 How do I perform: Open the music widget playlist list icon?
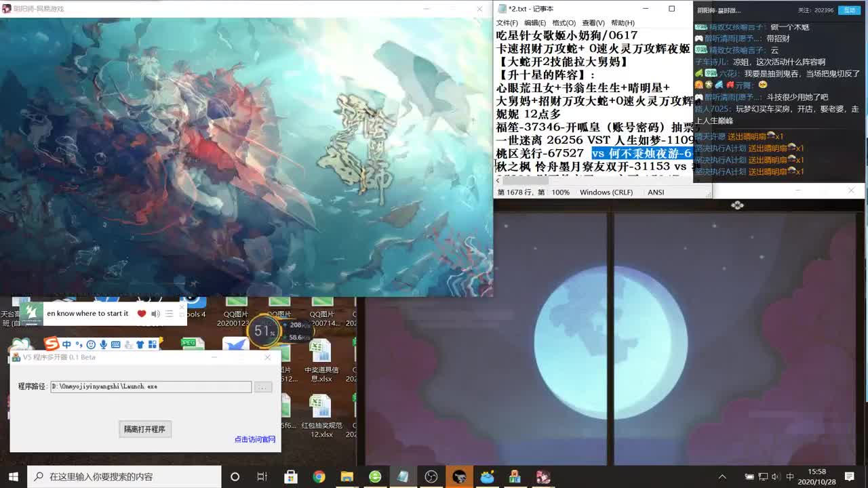click(x=169, y=314)
